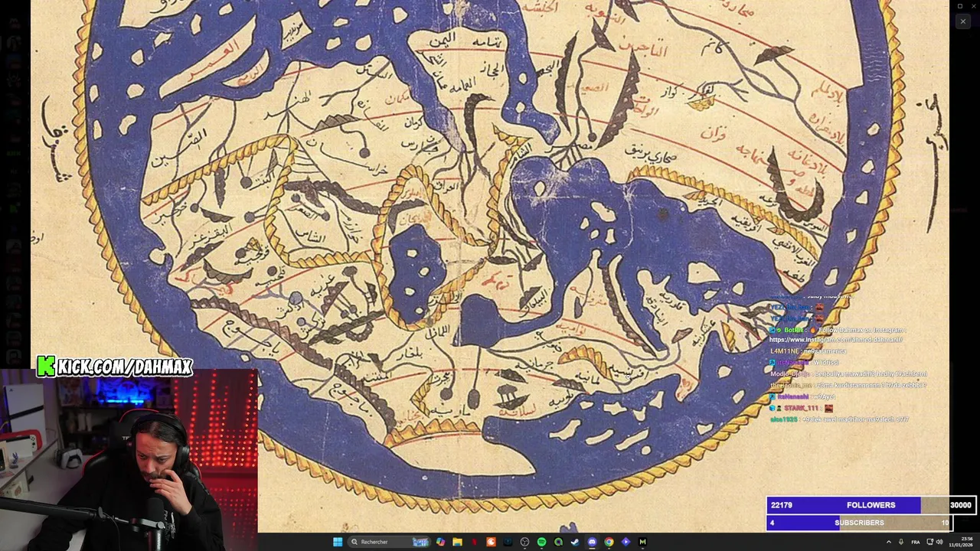Click the 30000 followers goal number
The image size is (980, 551).
(x=961, y=505)
